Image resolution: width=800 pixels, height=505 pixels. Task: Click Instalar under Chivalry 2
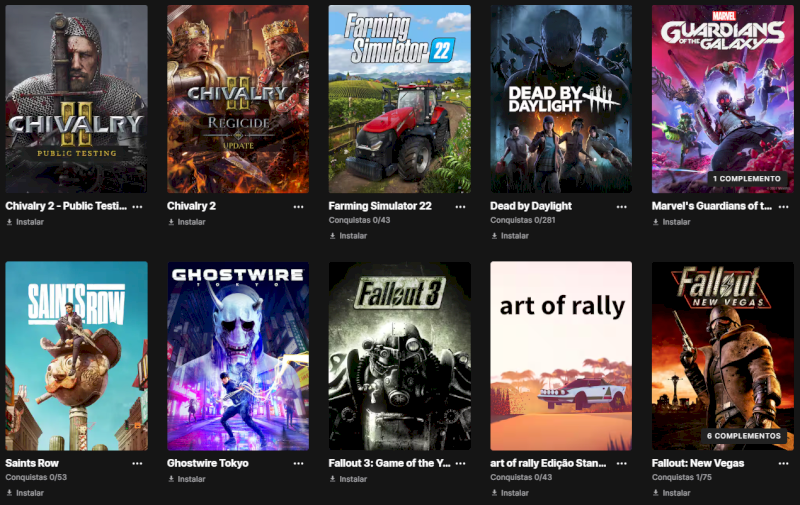tap(187, 222)
